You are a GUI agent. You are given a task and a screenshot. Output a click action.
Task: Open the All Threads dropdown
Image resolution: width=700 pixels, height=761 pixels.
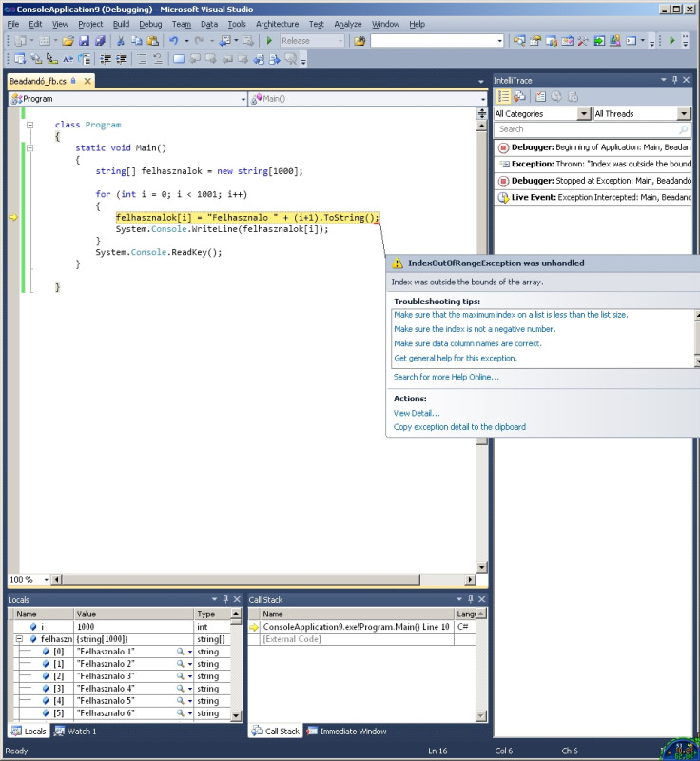684,113
